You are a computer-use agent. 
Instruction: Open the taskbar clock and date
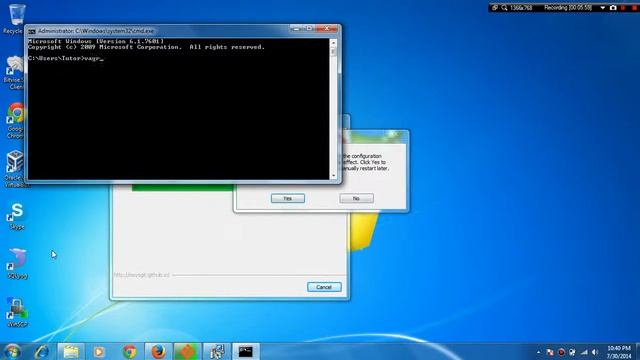[x=619, y=352]
